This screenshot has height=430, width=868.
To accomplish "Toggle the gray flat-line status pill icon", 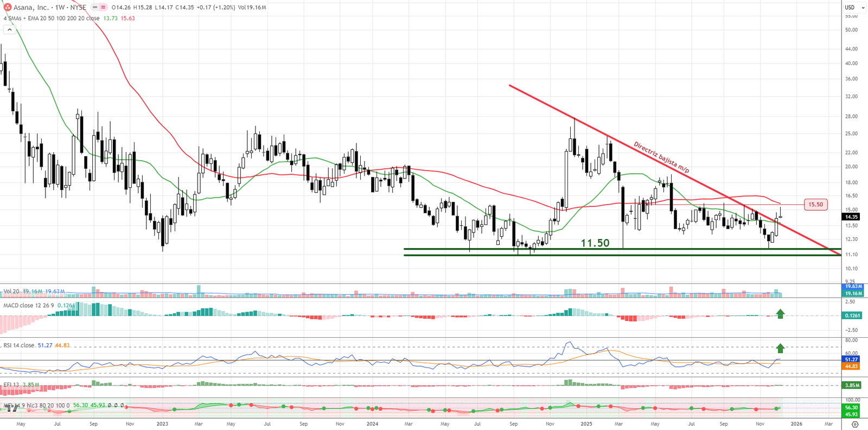I will click(x=95, y=8).
